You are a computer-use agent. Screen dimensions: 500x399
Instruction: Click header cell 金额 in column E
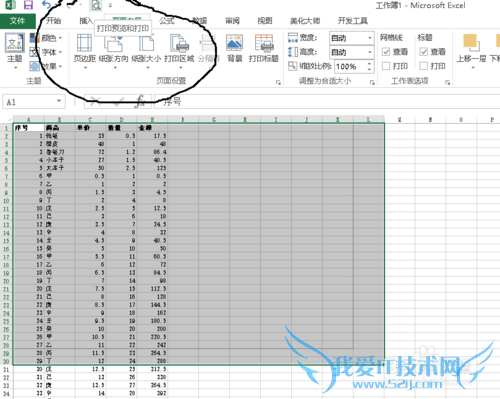pyautogui.click(x=152, y=128)
